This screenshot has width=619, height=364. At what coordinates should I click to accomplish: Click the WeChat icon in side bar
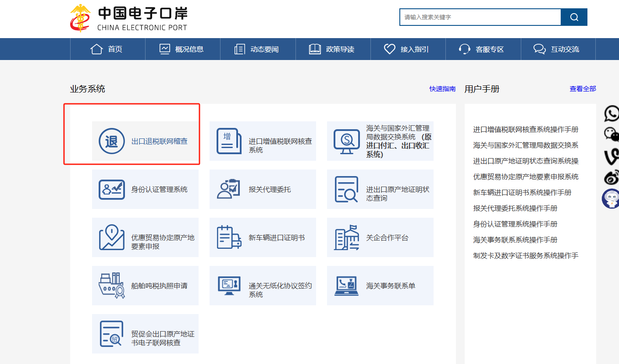[612, 134]
